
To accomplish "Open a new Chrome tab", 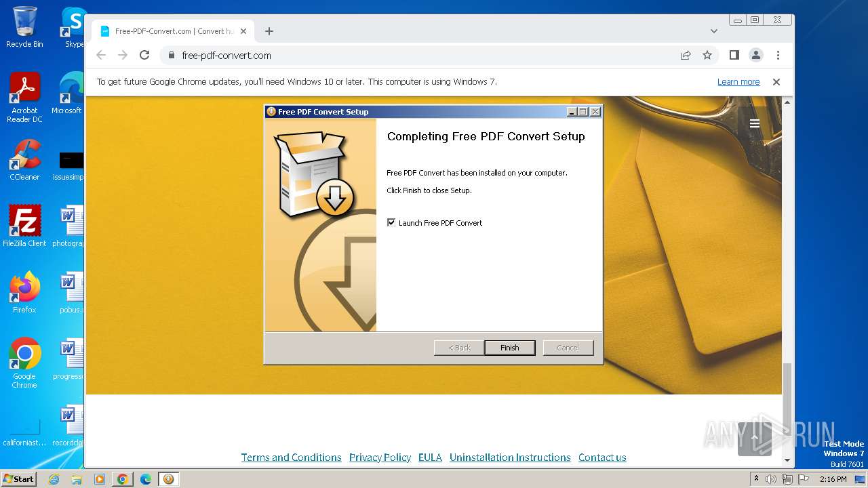I will pos(269,31).
